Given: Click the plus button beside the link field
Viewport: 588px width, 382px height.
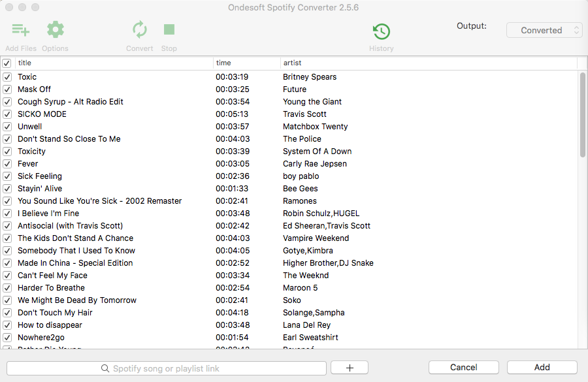Looking at the screenshot, I should pyautogui.click(x=350, y=368).
